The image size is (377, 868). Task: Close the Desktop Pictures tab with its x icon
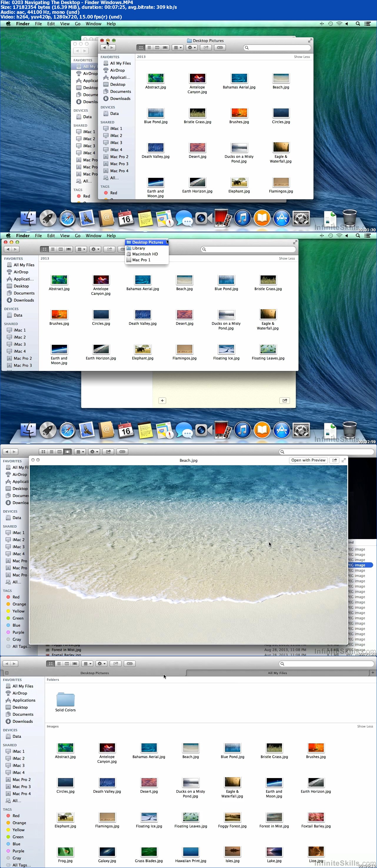coord(6,673)
